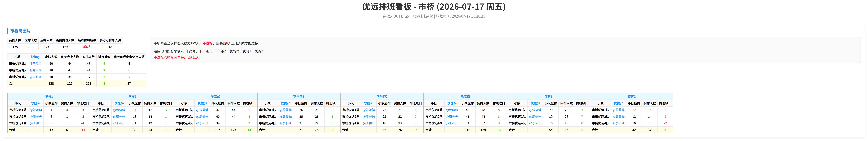Click the 最终排班结果 column header
Screen dimensions: 868x141
tap(87, 40)
